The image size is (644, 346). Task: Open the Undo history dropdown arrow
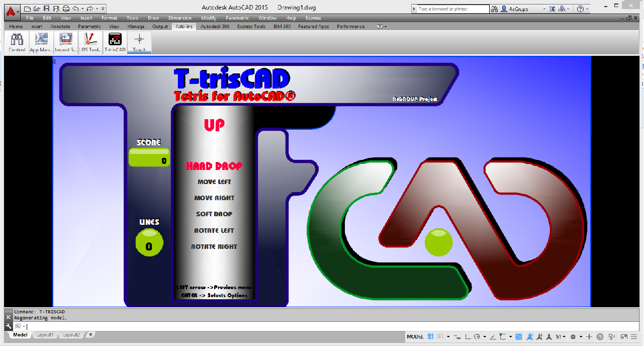click(82, 9)
